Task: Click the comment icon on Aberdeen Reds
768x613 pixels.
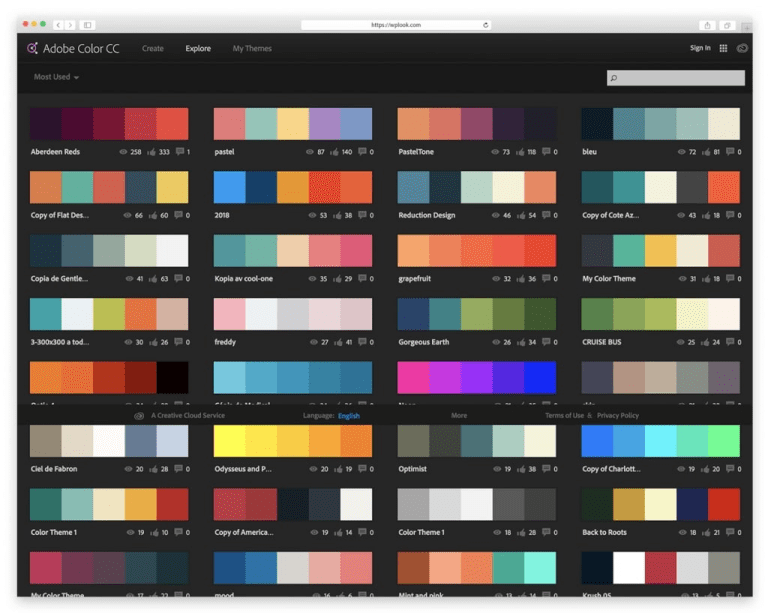Action: coord(180,152)
